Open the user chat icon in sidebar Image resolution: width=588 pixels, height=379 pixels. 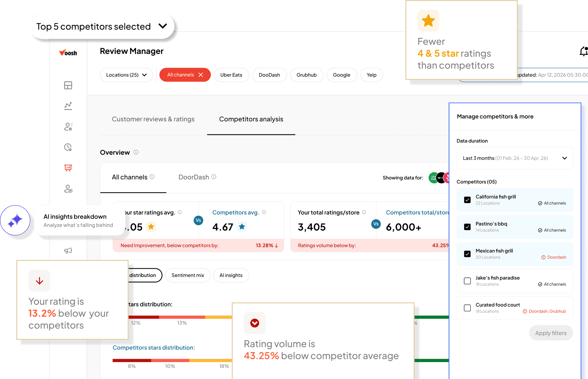tap(68, 189)
